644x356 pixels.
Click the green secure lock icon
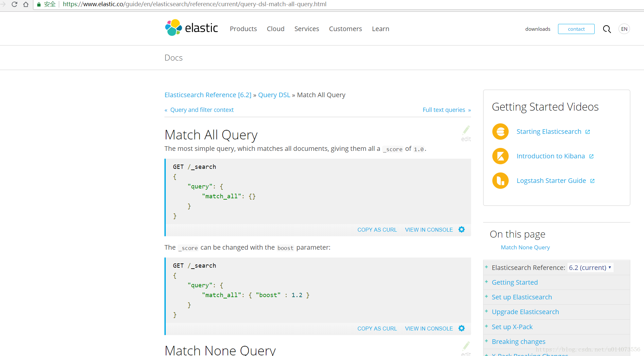pyautogui.click(x=39, y=4)
